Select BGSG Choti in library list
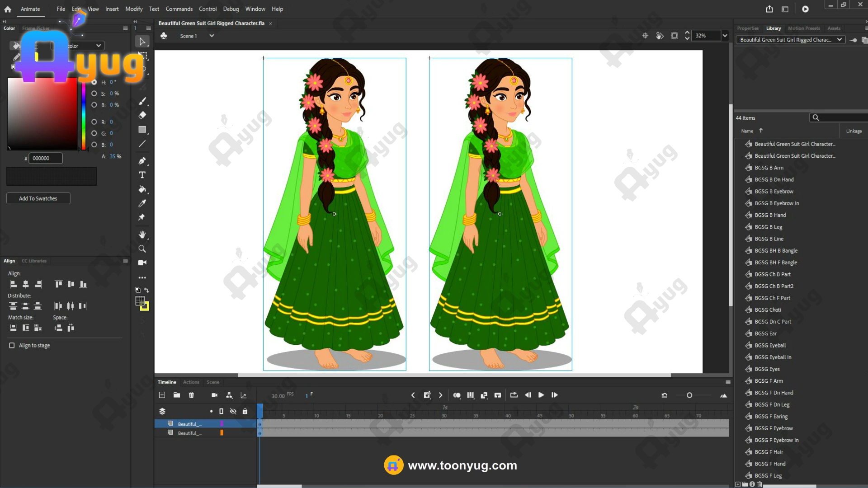 coord(768,310)
